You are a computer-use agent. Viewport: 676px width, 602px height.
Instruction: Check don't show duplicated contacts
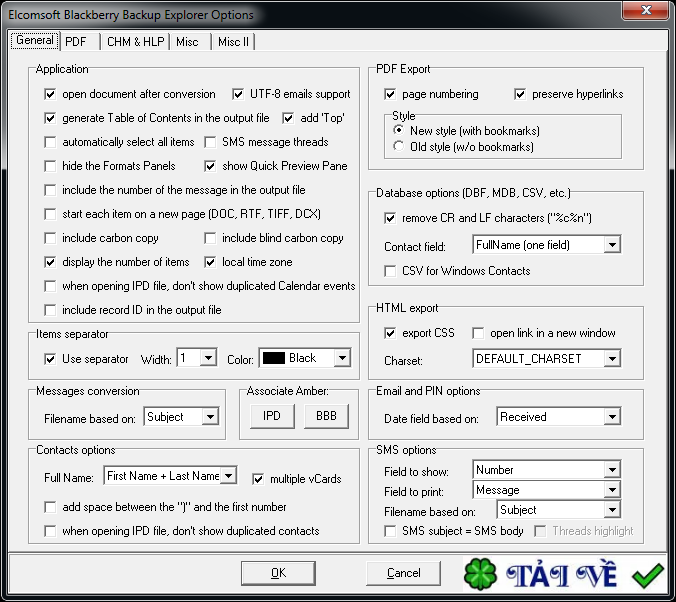[50, 531]
